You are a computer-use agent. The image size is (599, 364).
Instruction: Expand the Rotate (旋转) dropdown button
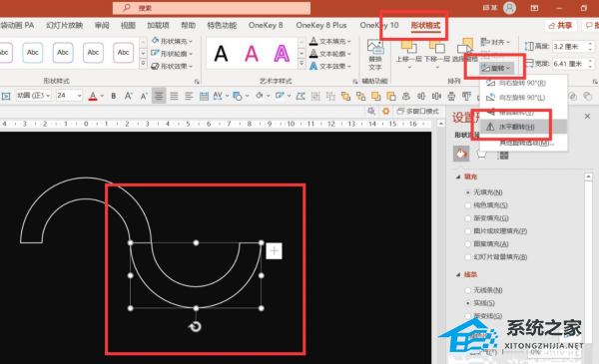495,68
